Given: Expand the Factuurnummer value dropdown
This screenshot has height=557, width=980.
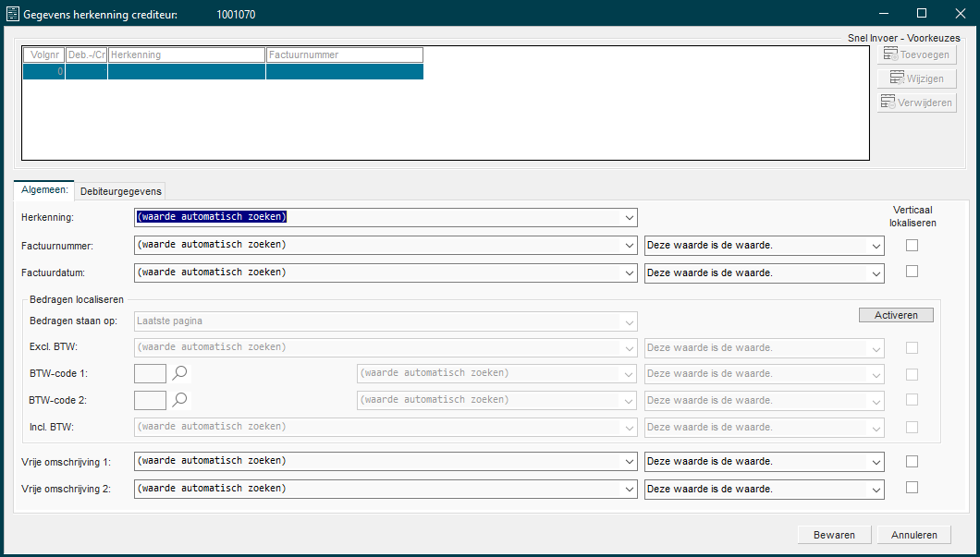Looking at the screenshot, I should click(629, 246).
